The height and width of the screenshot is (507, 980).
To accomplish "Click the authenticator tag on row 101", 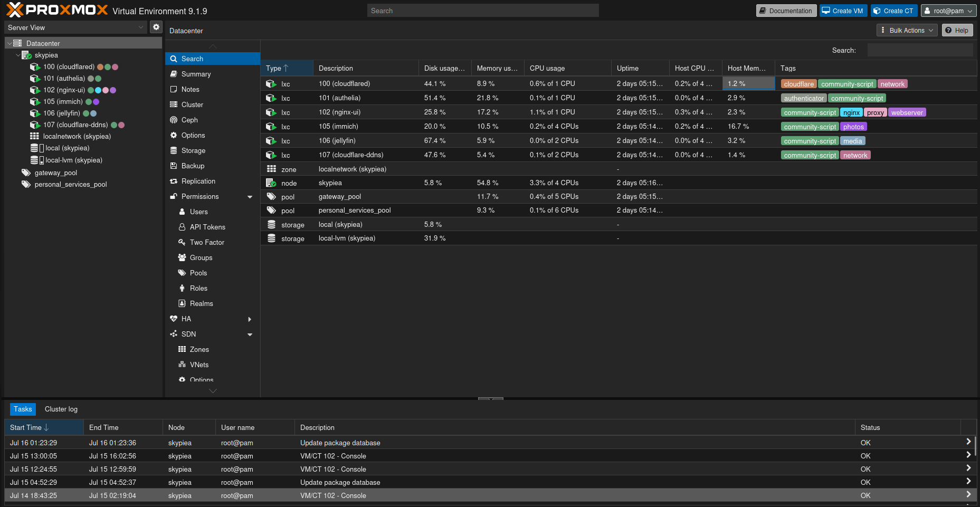I will [804, 98].
